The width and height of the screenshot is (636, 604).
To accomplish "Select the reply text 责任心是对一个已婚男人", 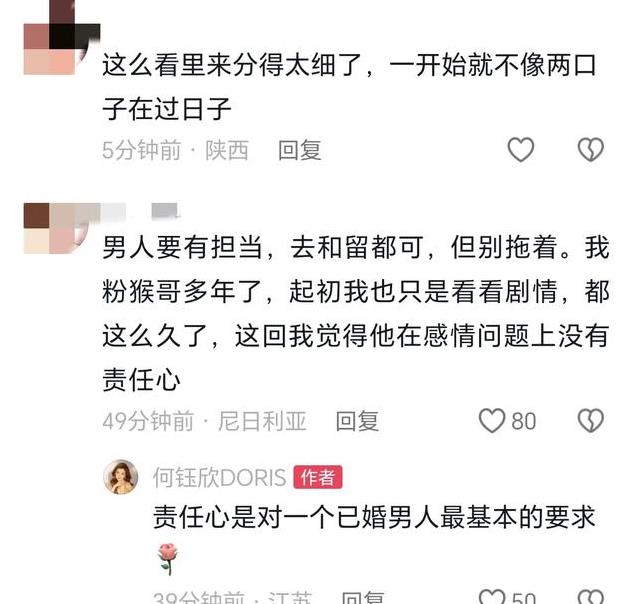I will point(374,517).
